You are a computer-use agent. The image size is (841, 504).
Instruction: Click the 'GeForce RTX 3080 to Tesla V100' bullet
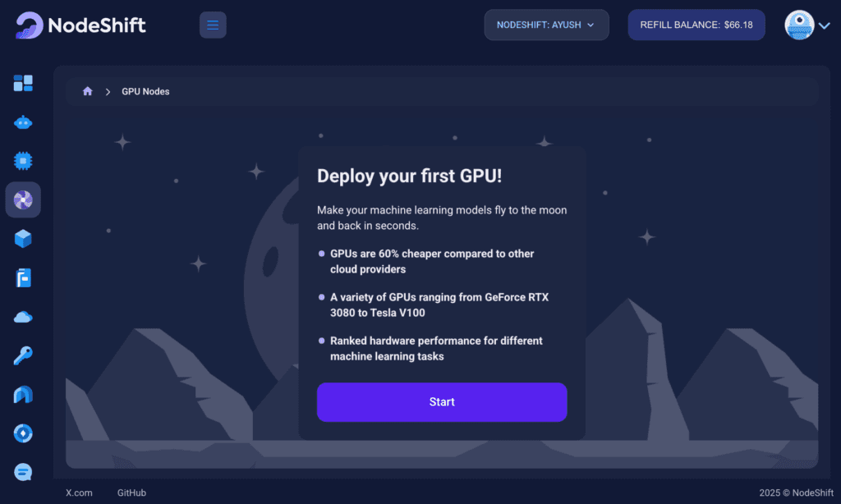[439, 305]
